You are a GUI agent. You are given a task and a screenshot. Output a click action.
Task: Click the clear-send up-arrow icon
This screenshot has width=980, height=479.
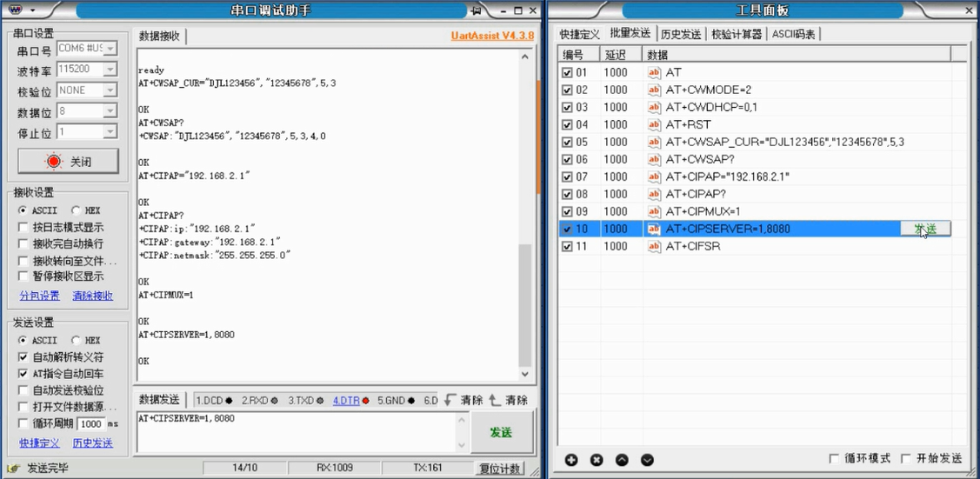[x=495, y=400]
